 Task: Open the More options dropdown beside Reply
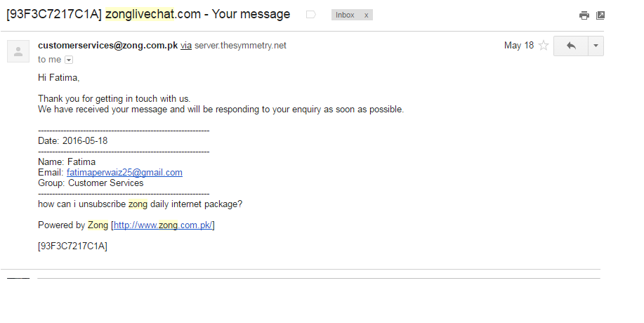(x=596, y=46)
